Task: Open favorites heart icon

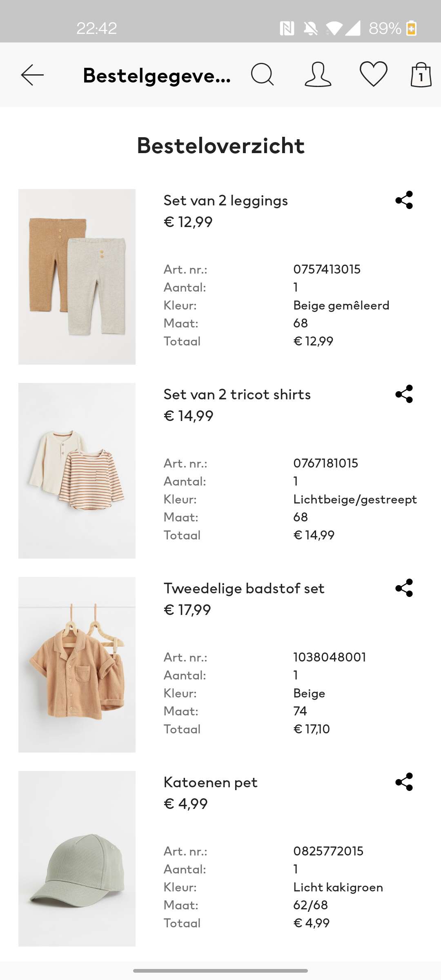Action: 373,74
